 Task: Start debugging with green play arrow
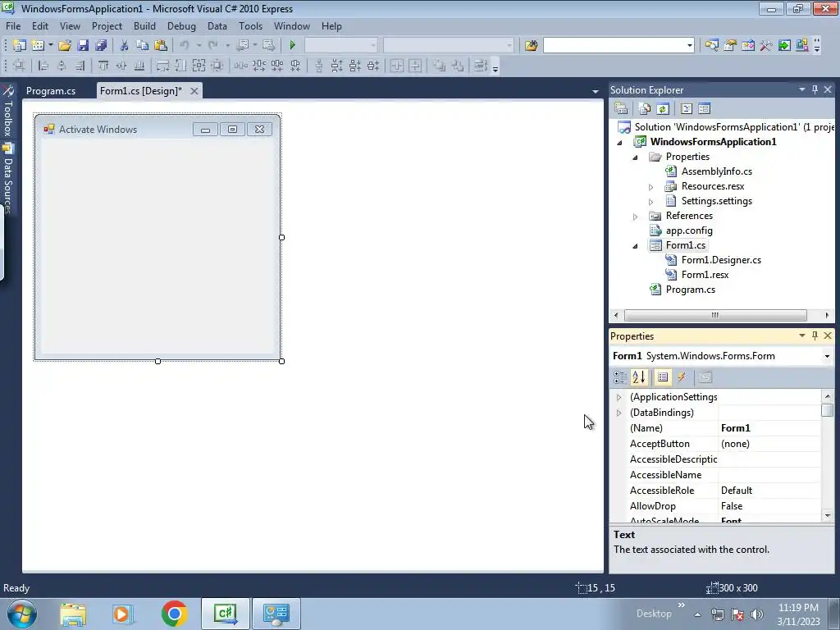(293, 46)
